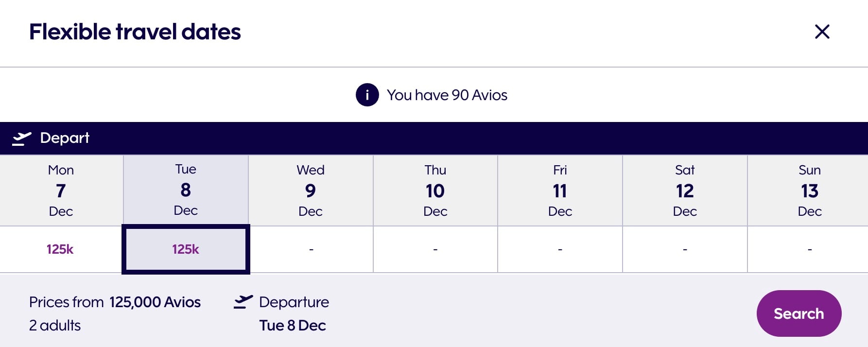The width and height of the screenshot is (868, 347).
Task: Click the Mon 7 Dec column header
Action: point(60,190)
